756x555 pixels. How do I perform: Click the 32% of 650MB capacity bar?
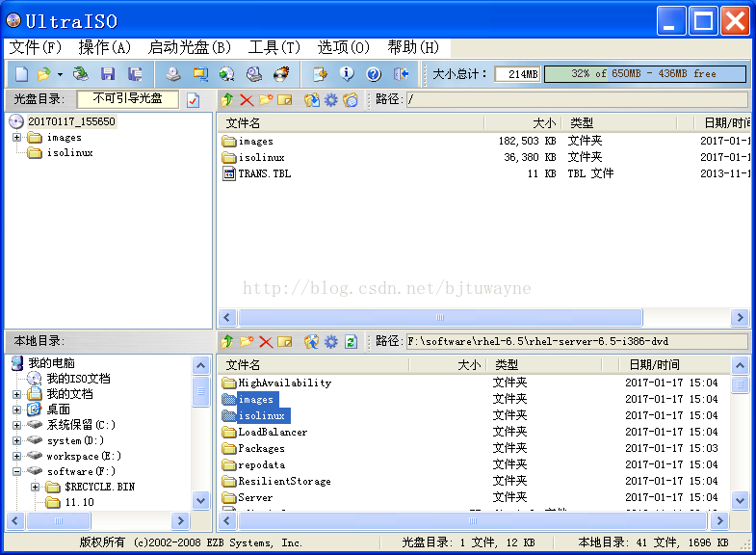pos(645,74)
